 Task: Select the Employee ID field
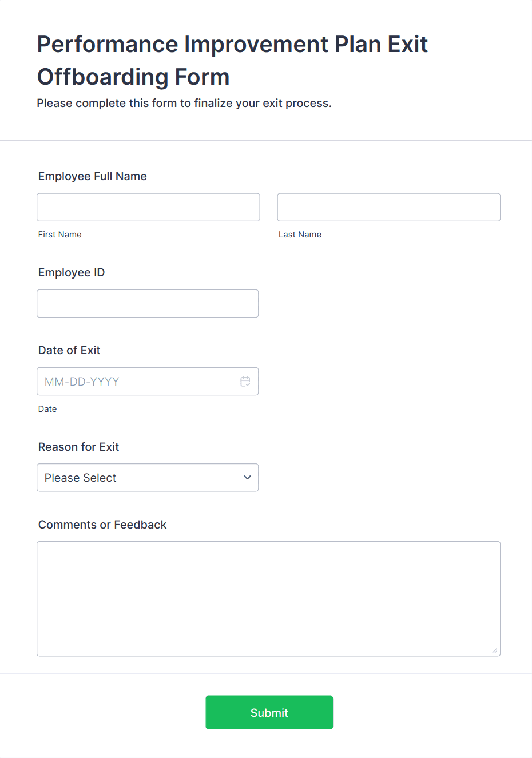click(148, 303)
